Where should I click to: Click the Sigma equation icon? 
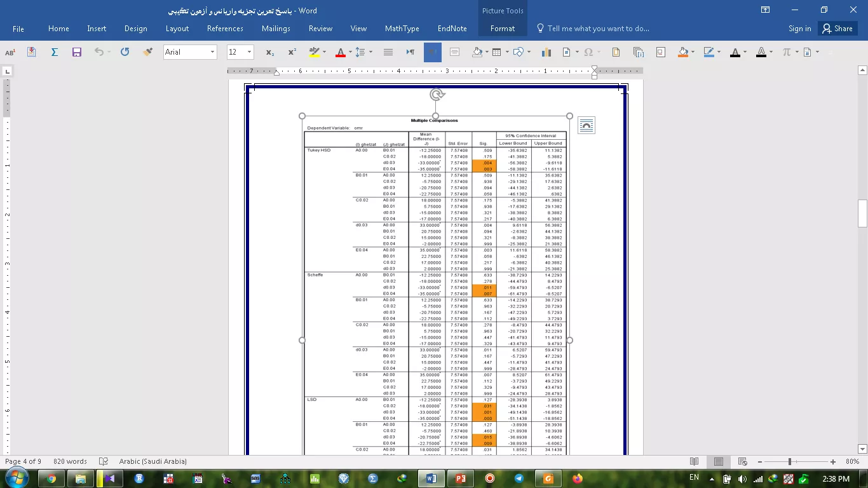(55, 52)
